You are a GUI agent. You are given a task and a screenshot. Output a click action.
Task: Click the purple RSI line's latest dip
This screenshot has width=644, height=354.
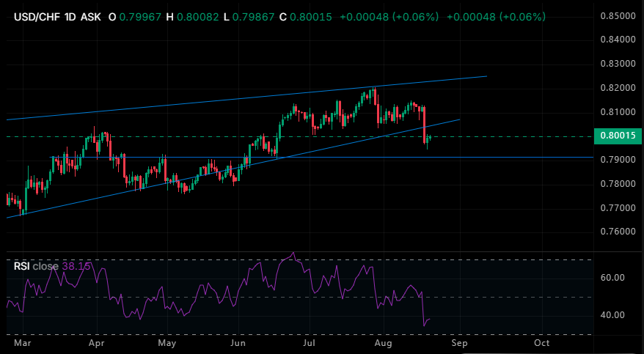(424, 325)
